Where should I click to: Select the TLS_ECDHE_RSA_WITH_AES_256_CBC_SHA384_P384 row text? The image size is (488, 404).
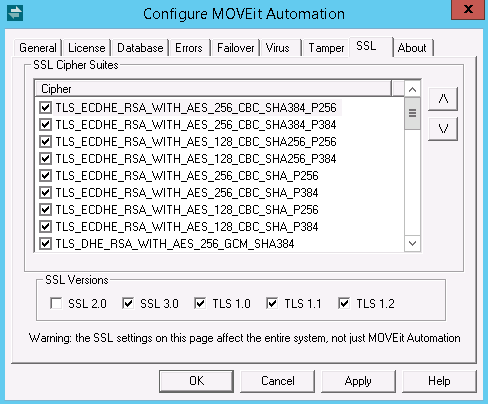196,124
